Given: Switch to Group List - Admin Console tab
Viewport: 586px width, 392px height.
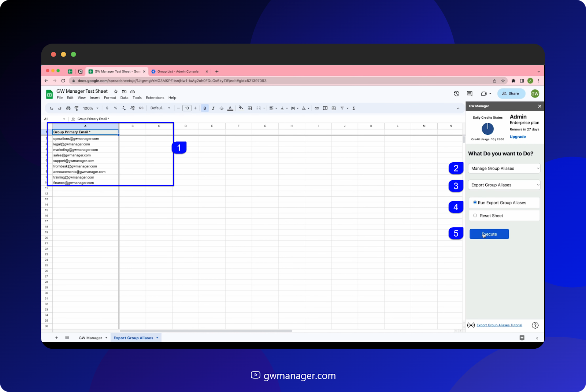Looking at the screenshot, I should pos(179,71).
